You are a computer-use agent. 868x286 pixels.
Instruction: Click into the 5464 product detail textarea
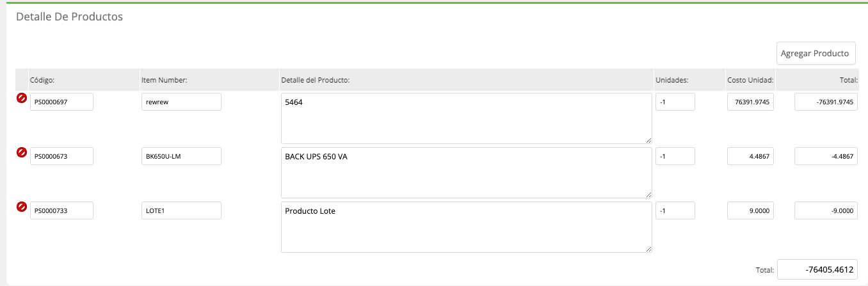click(467, 118)
